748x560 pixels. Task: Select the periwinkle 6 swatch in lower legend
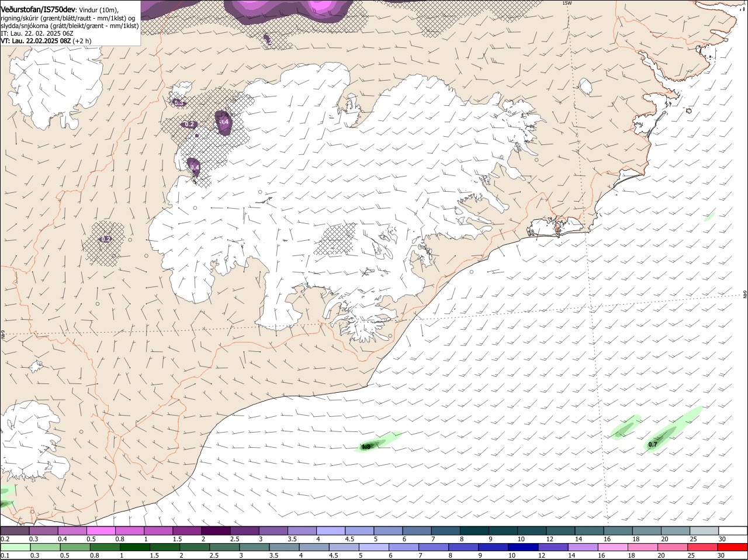point(403,547)
